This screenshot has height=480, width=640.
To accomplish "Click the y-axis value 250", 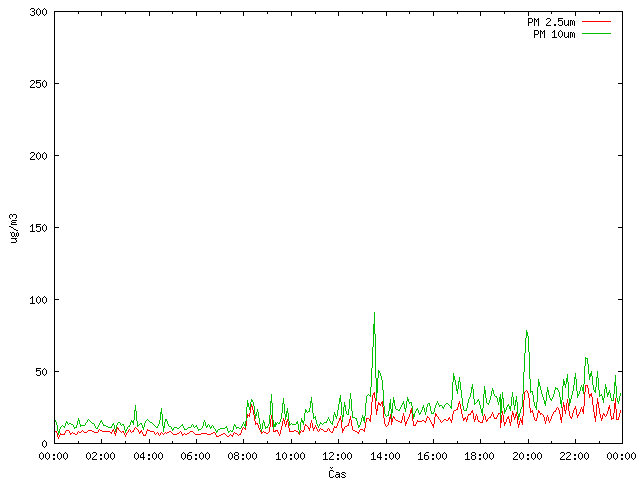I will point(38,84).
